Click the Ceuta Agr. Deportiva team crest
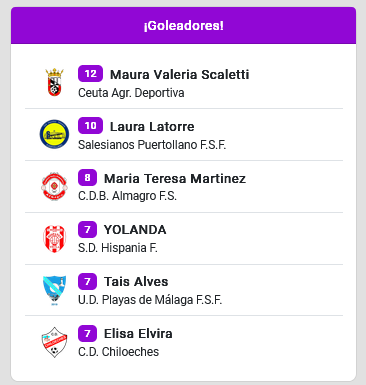Viewport: 366px width, 385px height. coord(54,82)
